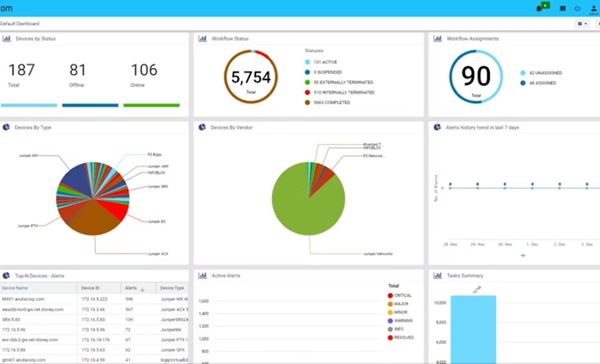Open the Admin user profile icon
This screenshot has width=600, height=364.
coord(593,8)
